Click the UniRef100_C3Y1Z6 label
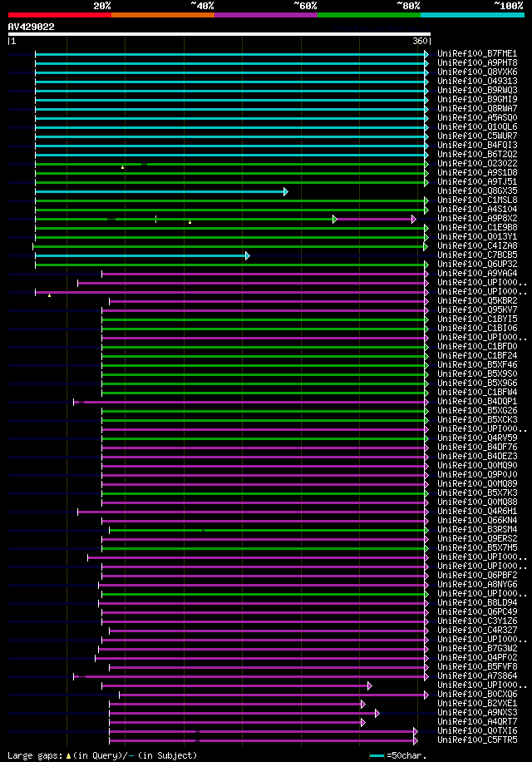Screen dimensions: 532x762 (x=477, y=621)
